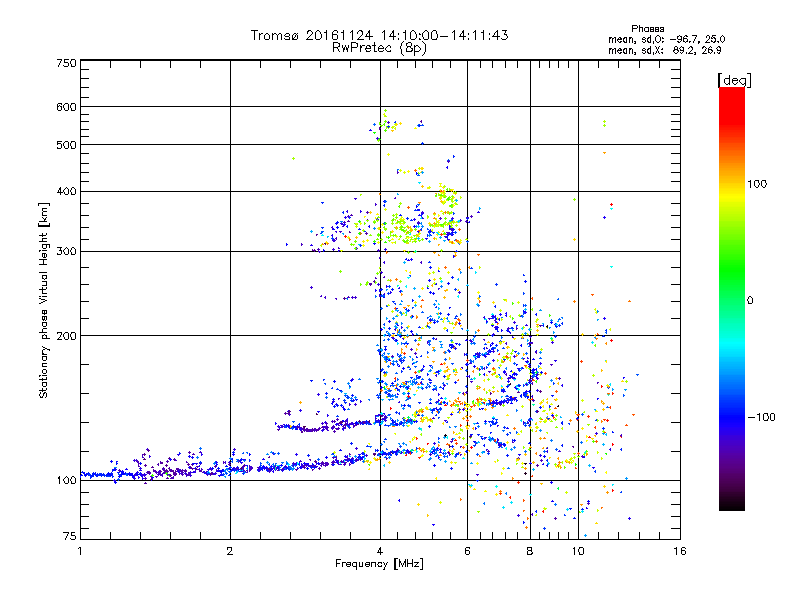
Task: Click the subtitle 'RwPretec (8p)'
Action: click(379, 48)
